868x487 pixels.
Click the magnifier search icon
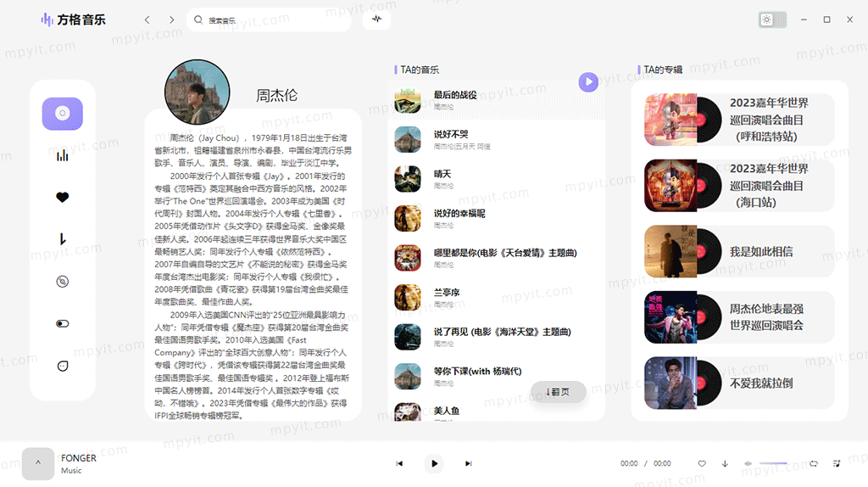pos(198,20)
